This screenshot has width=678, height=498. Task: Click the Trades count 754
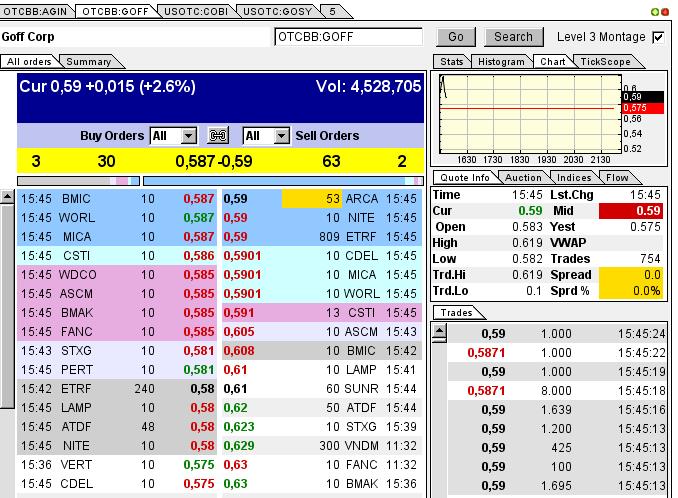(x=650, y=259)
